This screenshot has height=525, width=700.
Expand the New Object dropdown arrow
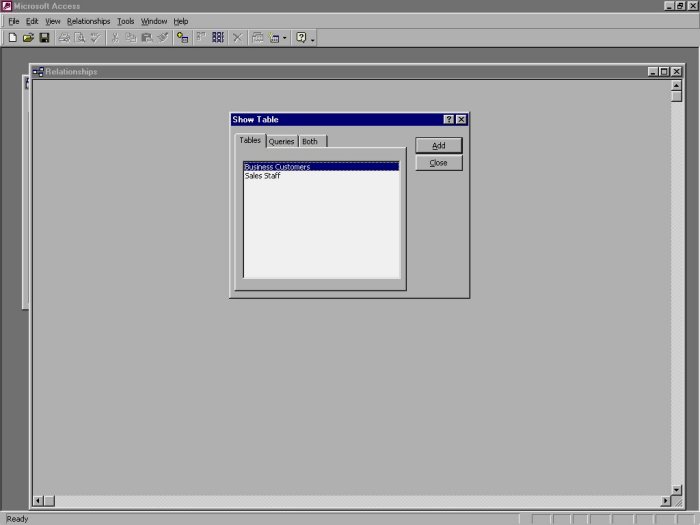[285, 38]
